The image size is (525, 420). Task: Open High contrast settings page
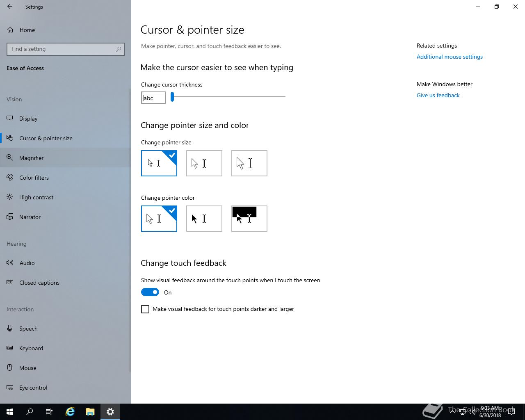66,197
